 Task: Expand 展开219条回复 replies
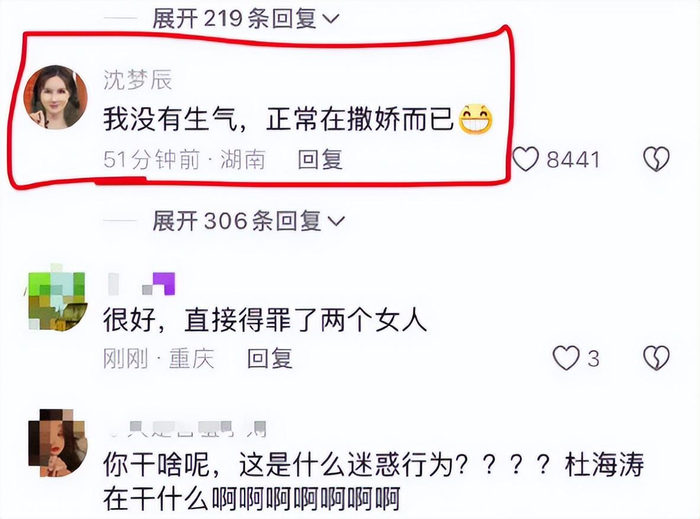click(245, 19)
